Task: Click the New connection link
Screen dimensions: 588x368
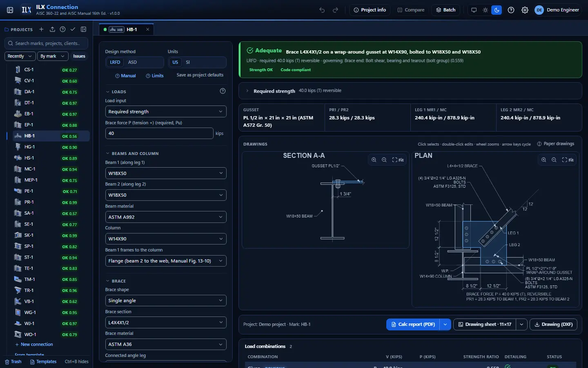Action: point(34,344)
